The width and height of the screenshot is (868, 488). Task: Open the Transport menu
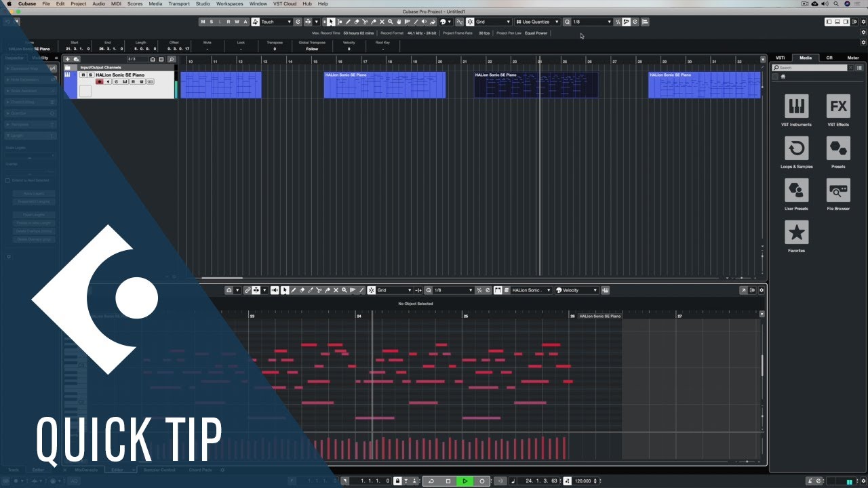(179, 3)
